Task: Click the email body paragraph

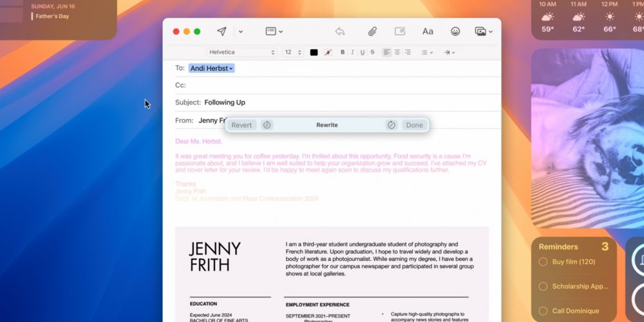Action: tap(331, 163)
